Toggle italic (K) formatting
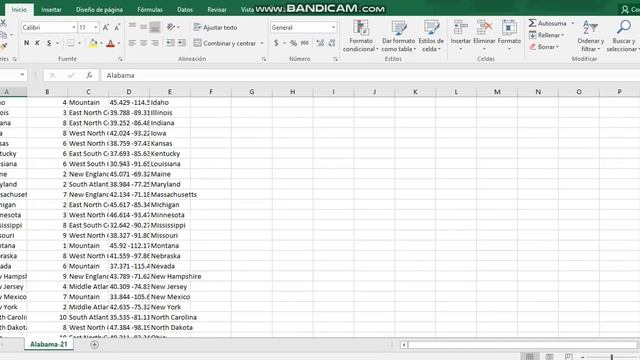 pos(38,43)
